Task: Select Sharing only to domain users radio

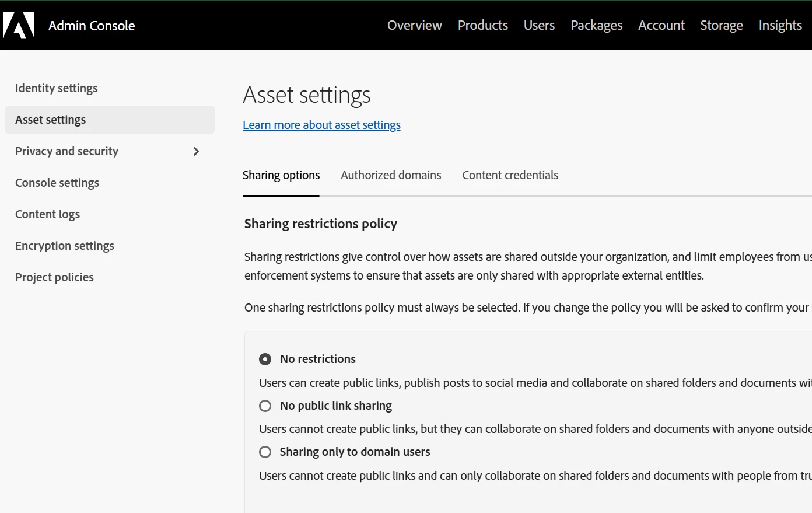Action: 265,452
